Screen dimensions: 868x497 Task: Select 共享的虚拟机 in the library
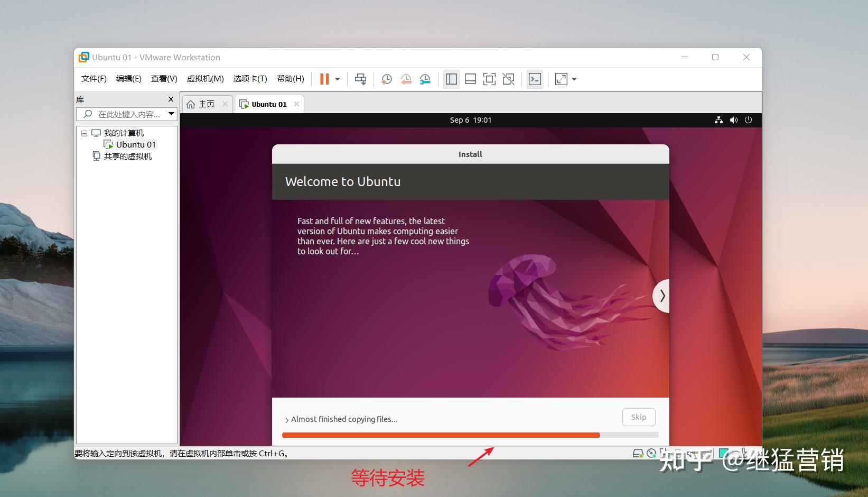pos(128,157)
